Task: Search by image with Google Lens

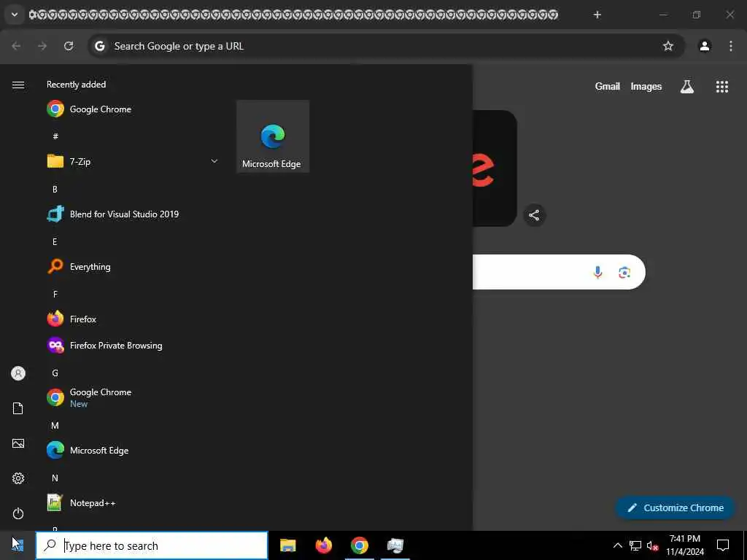Action: pyautogui.click(x=624, y=272)
